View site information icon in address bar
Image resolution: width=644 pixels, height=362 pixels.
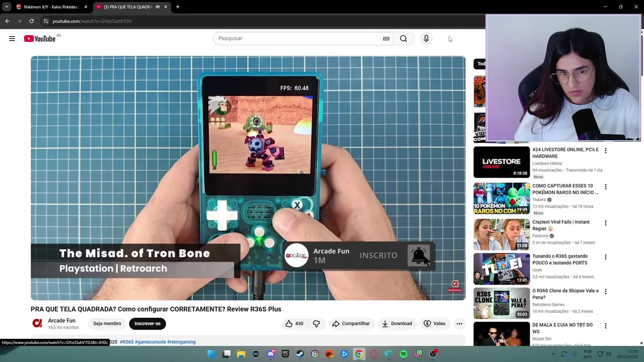click(x=46, y=21)
